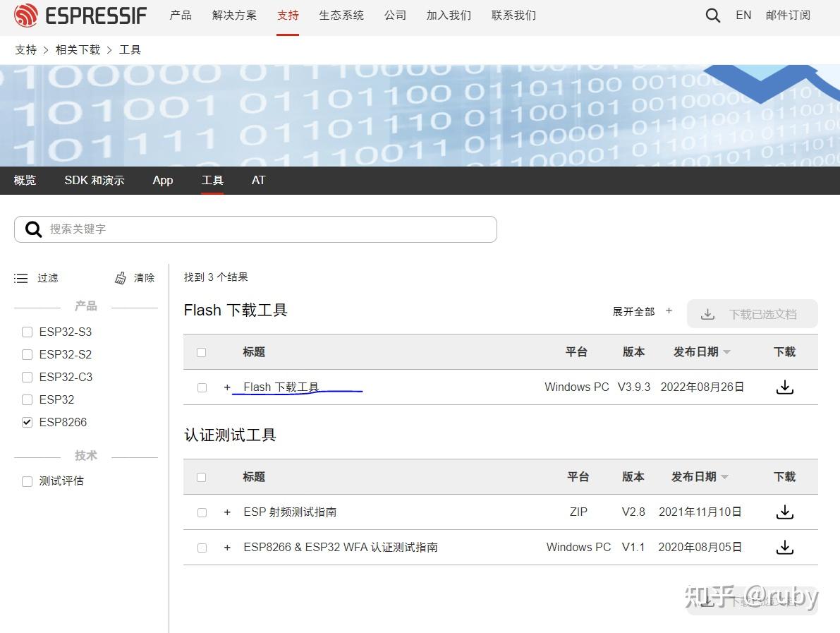Open the header search magnifier icon
Viewport: 840px width, 633px height.
click(x=712, y=15)
